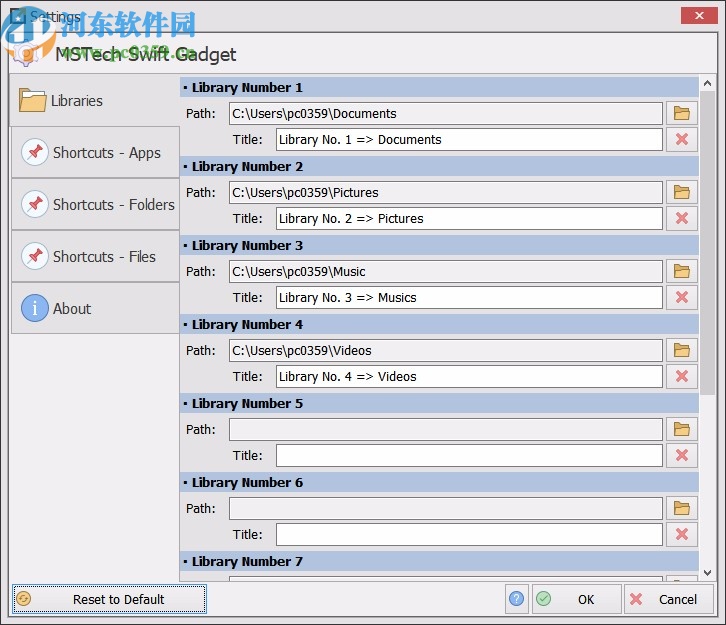Focus empty Library Number 5 title field
Image resolution: width=726 pixels, height=625 pixels.
point(469,456)
